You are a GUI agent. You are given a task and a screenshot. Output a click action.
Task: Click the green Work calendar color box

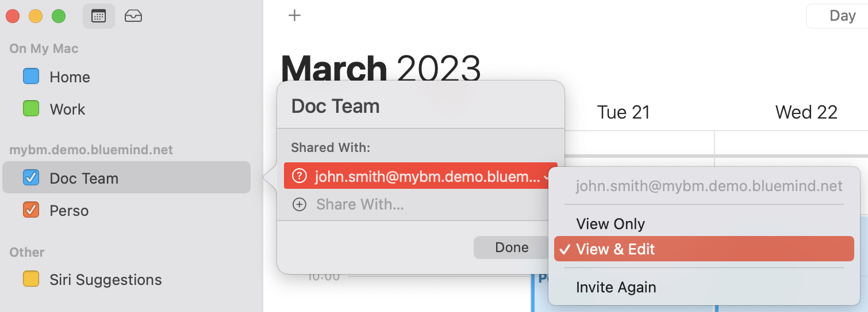pyautogui.click(x=31, y=109)
